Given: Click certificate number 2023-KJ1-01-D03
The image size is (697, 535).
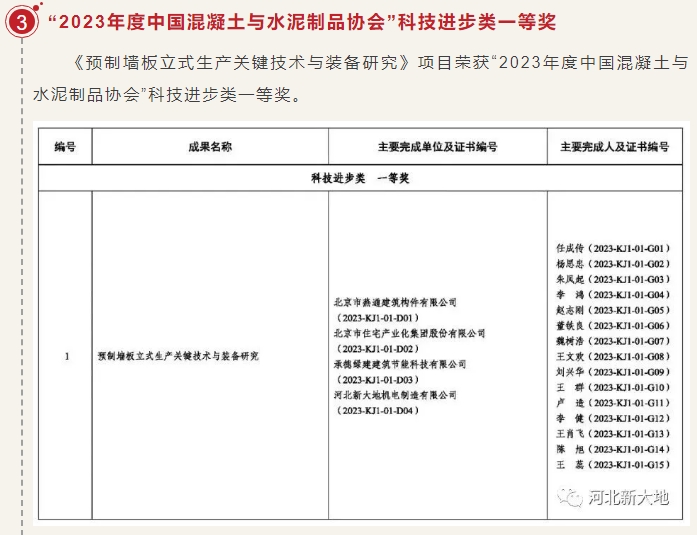Looking at the screenshot, I should 378,379.
